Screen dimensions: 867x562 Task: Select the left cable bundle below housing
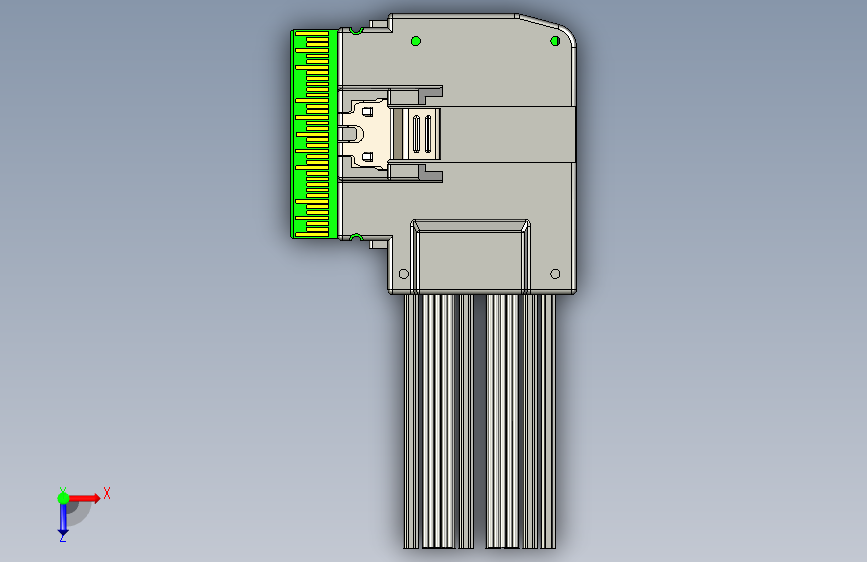pyautogui.click(x=438, y=422)
